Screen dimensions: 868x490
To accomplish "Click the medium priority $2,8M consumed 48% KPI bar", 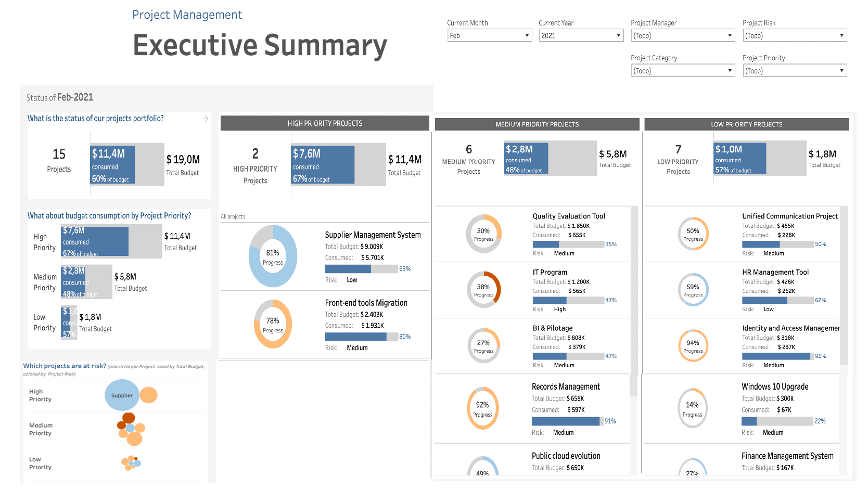I will point(526,158).
